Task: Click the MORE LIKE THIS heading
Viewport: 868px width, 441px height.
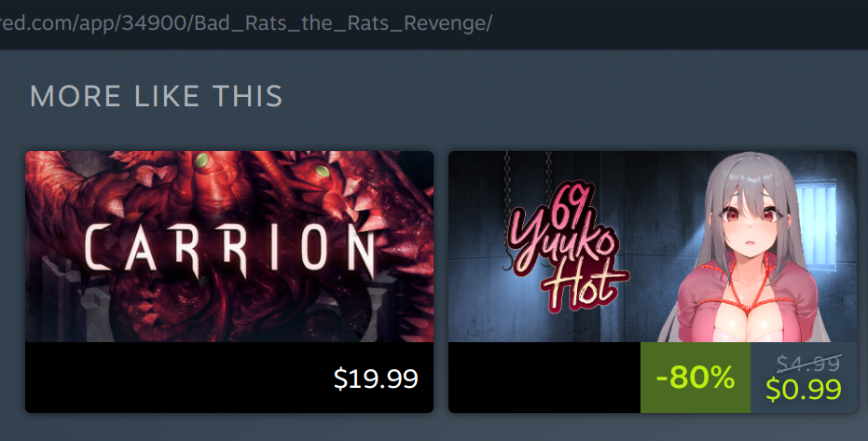Action: [x=156, y=96]
